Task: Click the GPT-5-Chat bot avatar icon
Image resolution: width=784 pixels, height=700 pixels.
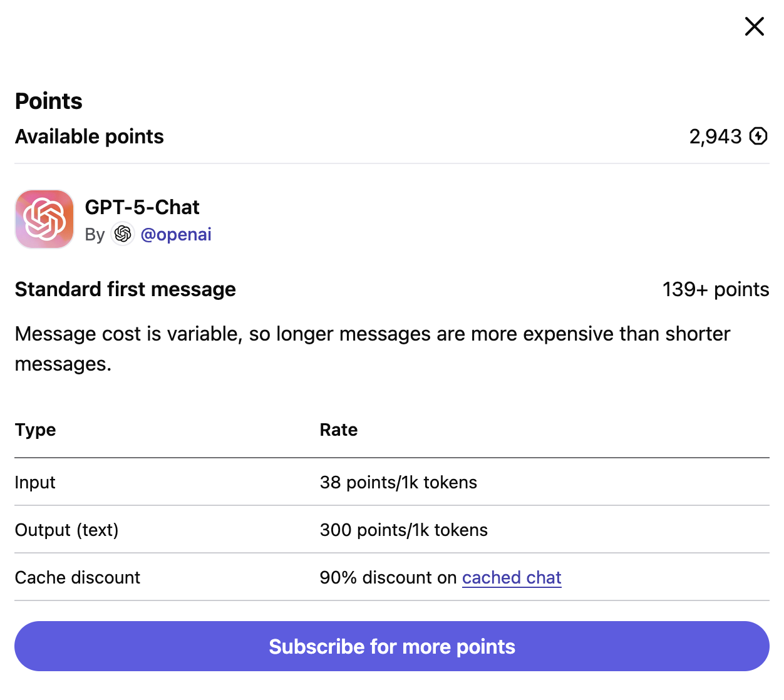Action: [x=44, y=219]
